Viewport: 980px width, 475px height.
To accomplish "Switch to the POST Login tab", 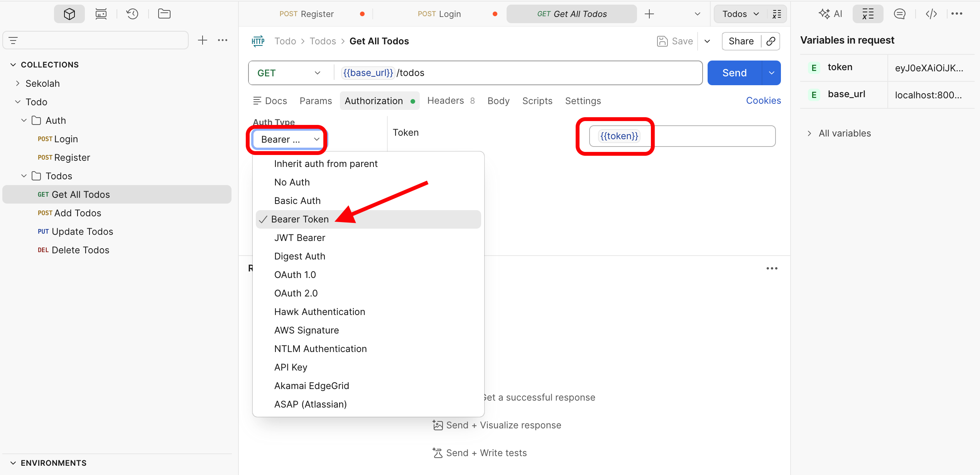I will pos(439,14).
